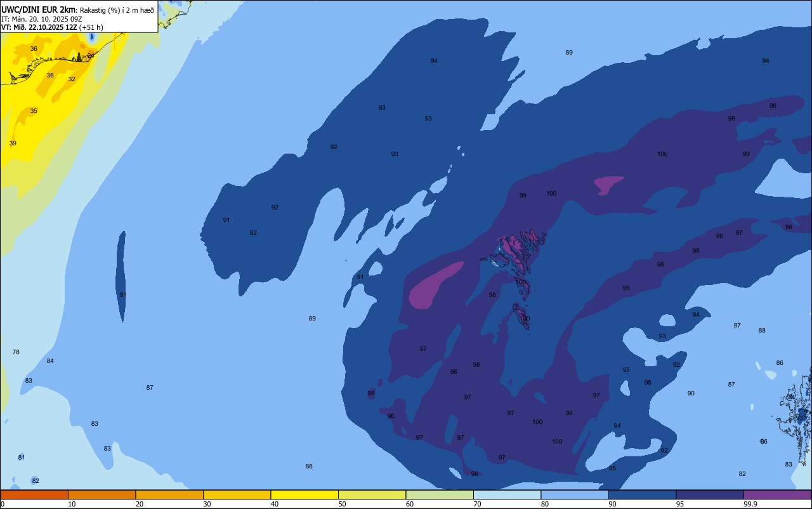This screenshot has width=812, height=509.
Task: Click the humidity value "39" on the map
Action: coord(13,143)
